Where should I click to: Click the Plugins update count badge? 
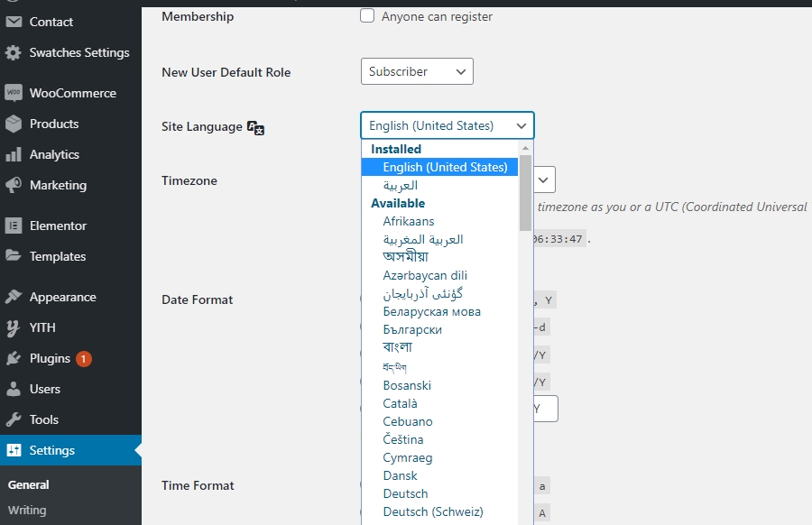pos(83,358)
